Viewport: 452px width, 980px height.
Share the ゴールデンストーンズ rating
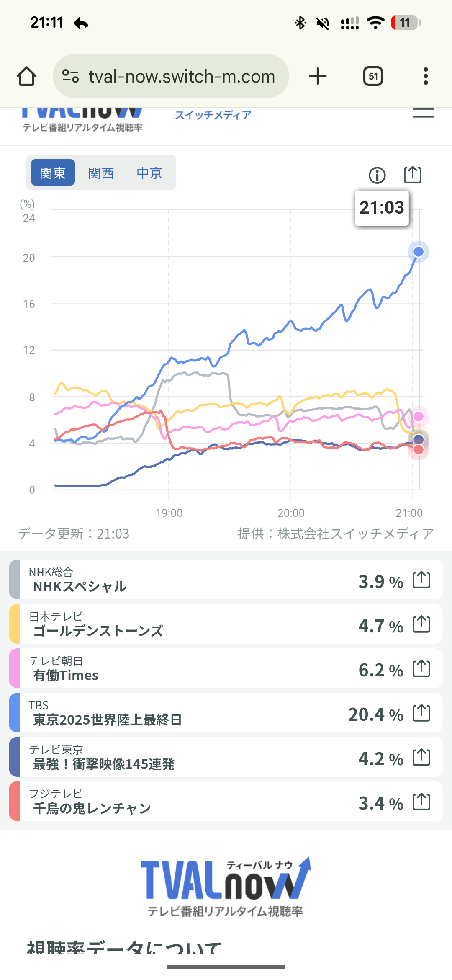(421, 624)
